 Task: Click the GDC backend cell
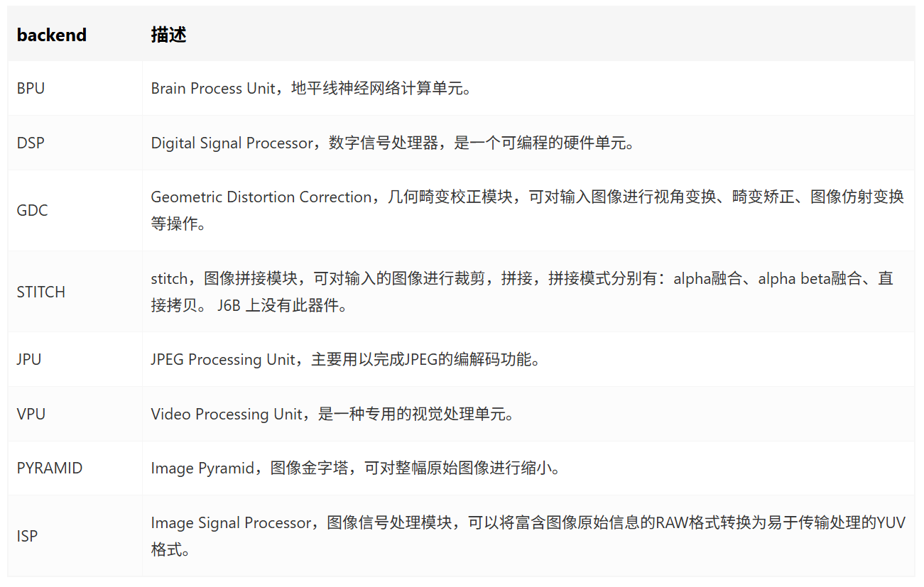pyautogui.click(x=32, y=211)
